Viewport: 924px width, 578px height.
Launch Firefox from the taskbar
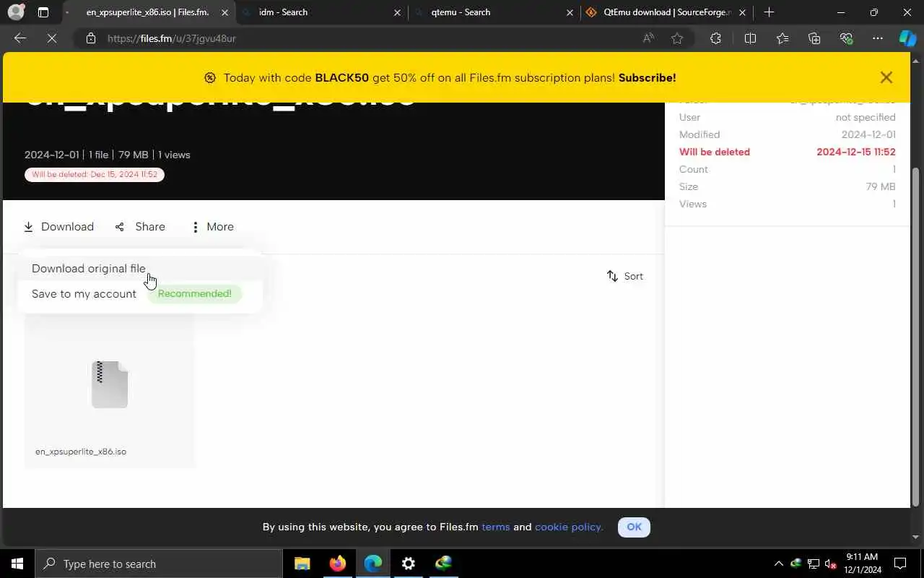coord(337,564)
